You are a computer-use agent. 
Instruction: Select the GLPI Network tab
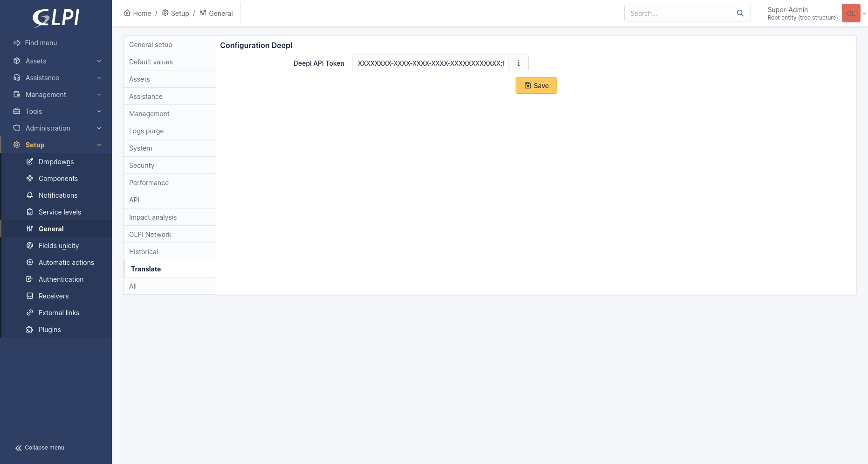pos(150,235)
